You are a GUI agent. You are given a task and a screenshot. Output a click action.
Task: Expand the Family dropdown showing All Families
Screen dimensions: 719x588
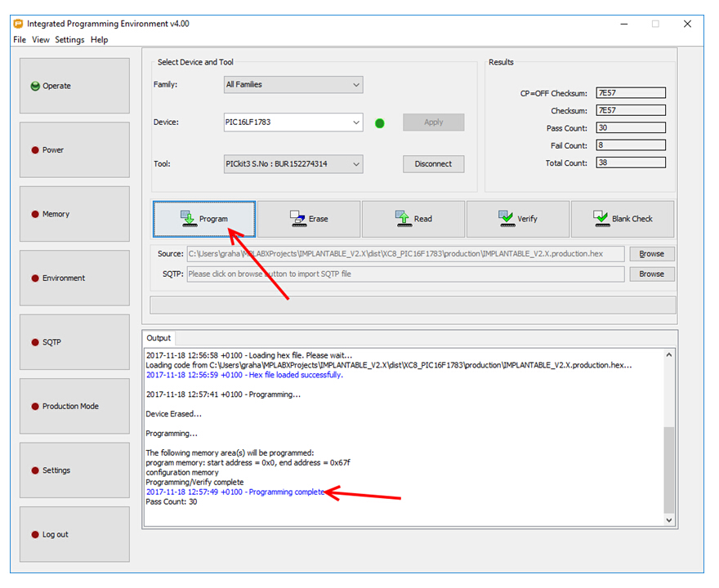tap(293, 85)
